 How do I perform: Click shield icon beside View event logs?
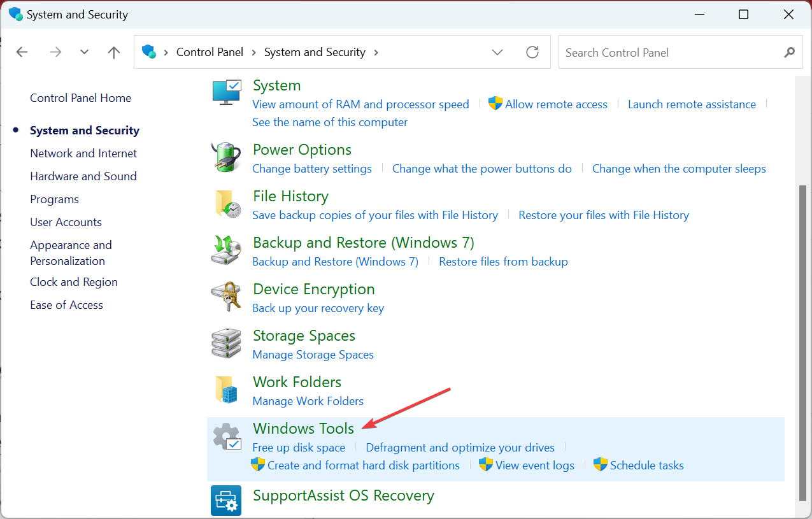pyautogui.click(x=486, y=465)
